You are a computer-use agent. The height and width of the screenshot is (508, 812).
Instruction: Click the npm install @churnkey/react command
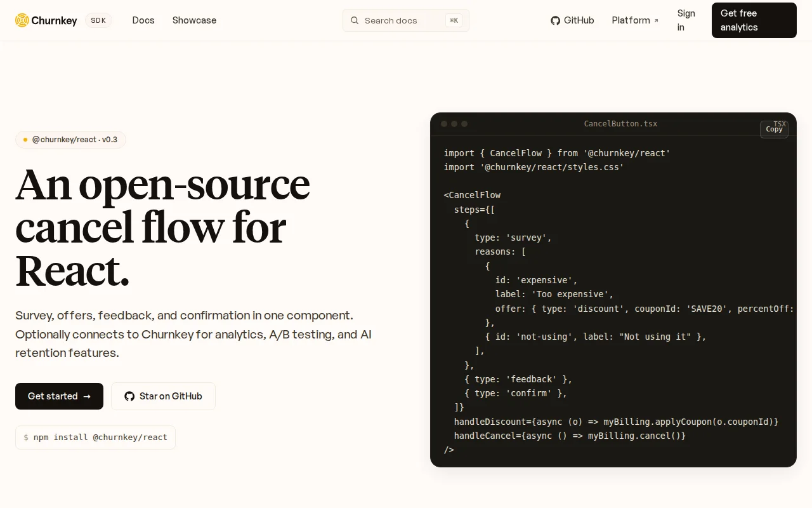pos(95,438)
